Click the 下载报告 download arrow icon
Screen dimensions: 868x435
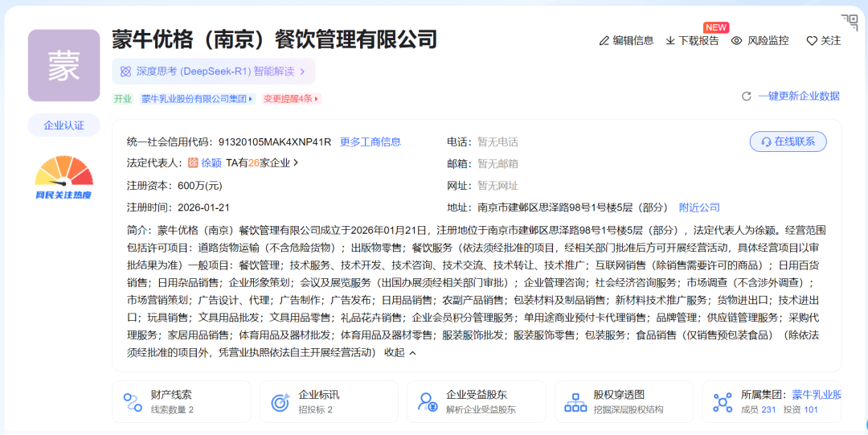pyautogui.click(x=669, y=40)
